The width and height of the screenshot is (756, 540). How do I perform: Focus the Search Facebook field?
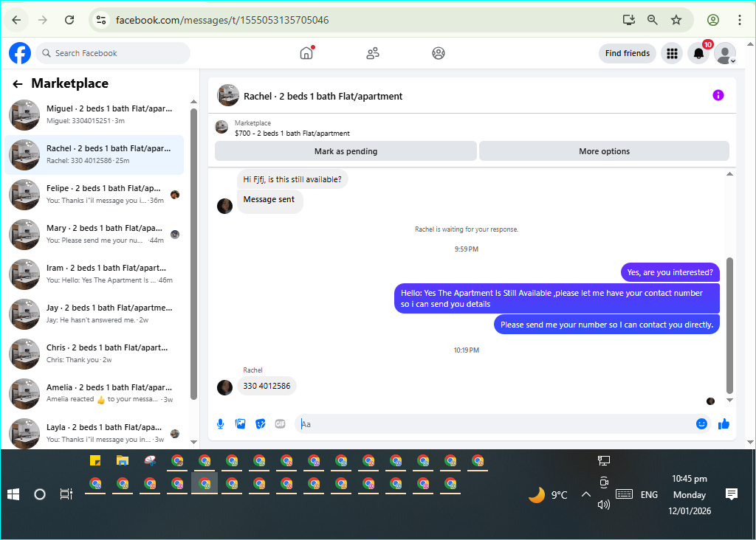[113, 53]
